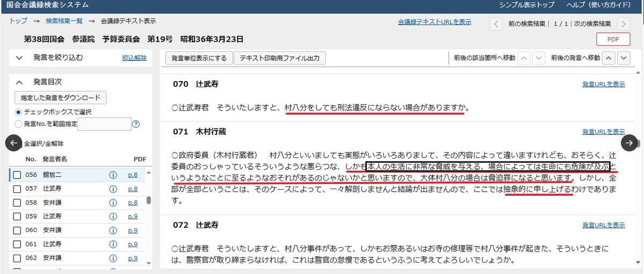This screenshot has width=644, height=274.
Task: Open PDF p.9 link for 062
Action: [133, 258]
